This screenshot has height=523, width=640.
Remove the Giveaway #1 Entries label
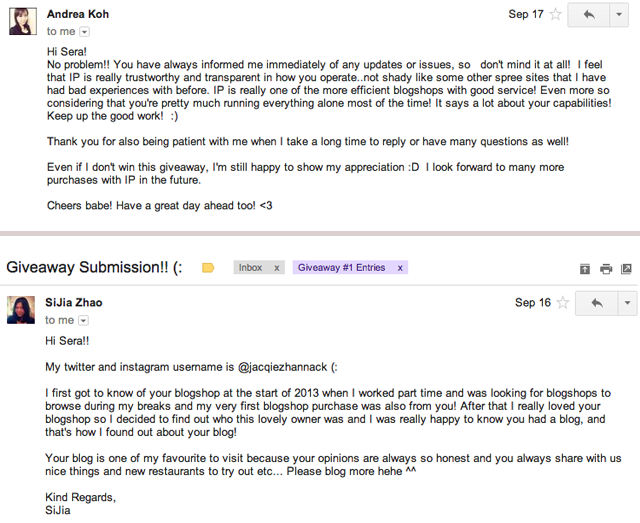tap(400, 268)
